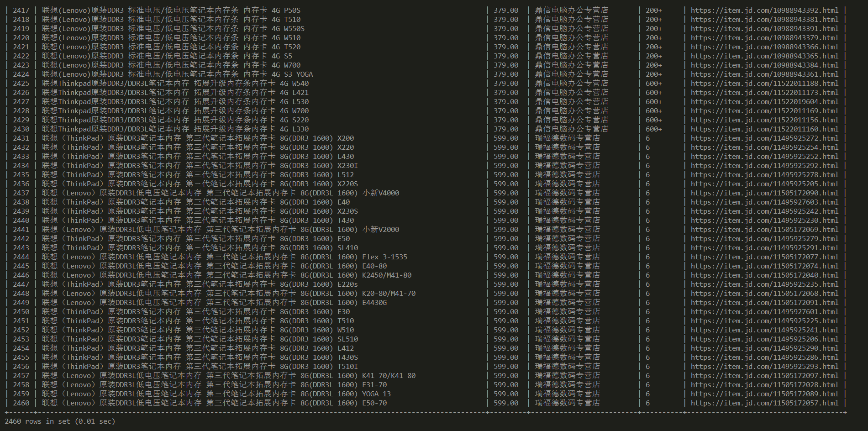
Task: Click the 600+ count in row 2426
Action: tap(654, 92)
